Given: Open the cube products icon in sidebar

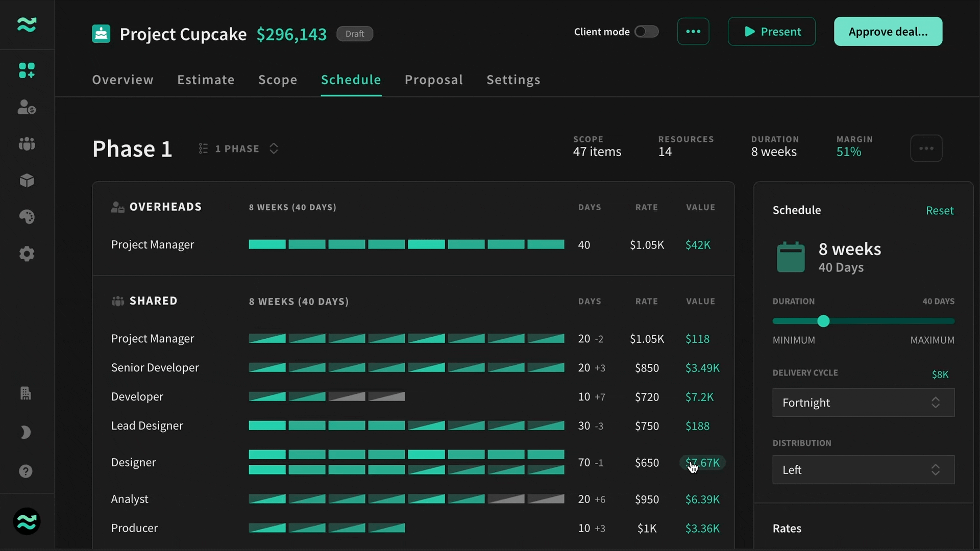Looking at the screenshot, I should click(27, 181).
